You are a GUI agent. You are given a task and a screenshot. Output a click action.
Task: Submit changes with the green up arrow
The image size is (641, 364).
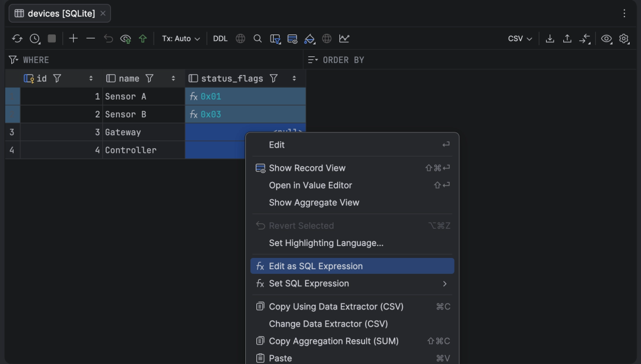coord(142,39)
